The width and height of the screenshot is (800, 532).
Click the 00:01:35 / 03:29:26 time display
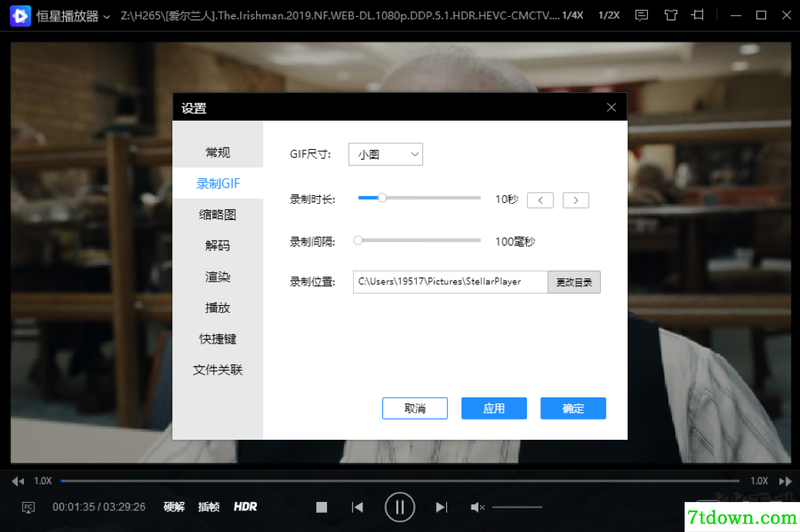(x=99, y=507)
